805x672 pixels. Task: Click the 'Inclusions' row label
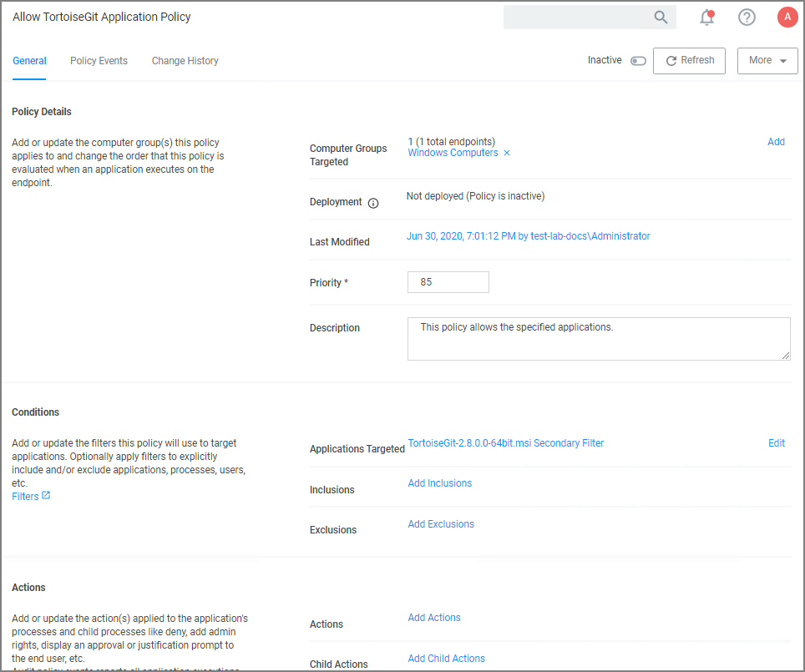[332, 490]
